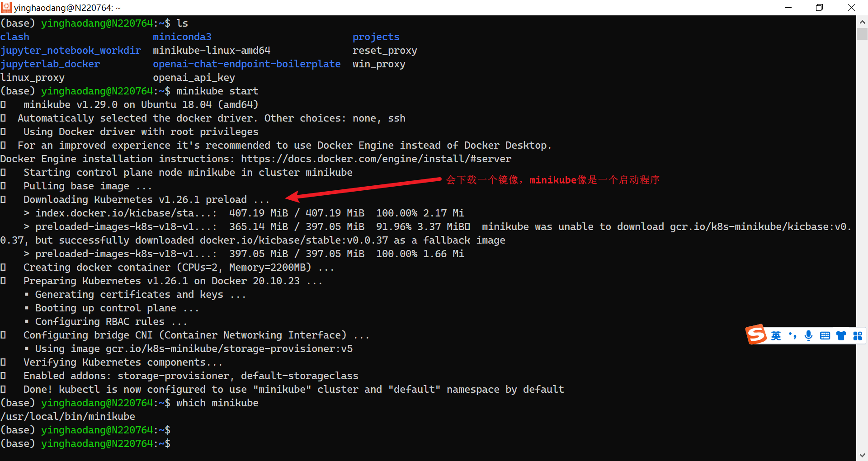Restore down the terminal window

tap(820, 8)
